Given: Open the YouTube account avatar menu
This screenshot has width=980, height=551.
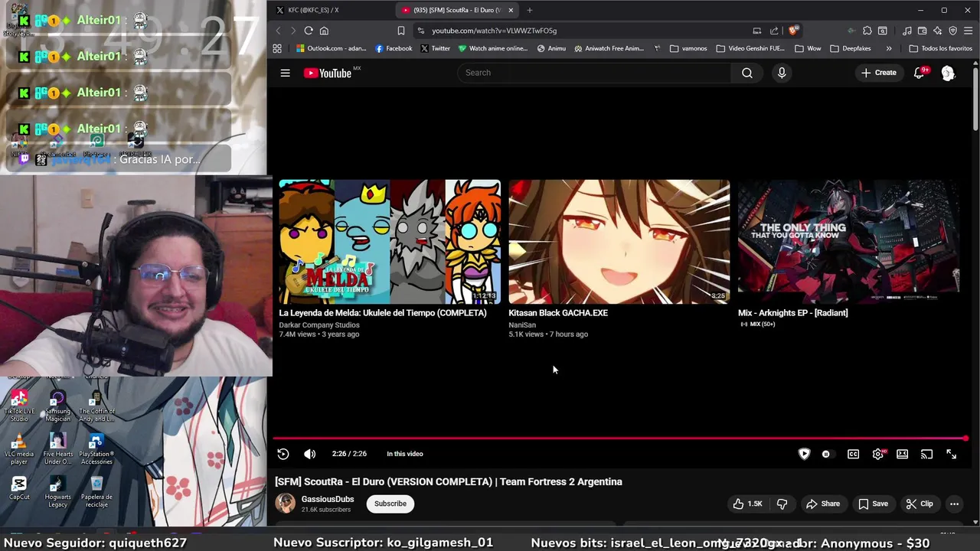Looking at the screenshot, I should [948, 73].
